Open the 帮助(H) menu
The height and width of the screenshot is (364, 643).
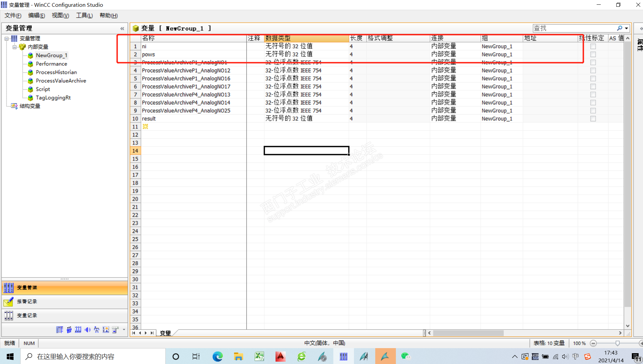(x=109, y=16)
